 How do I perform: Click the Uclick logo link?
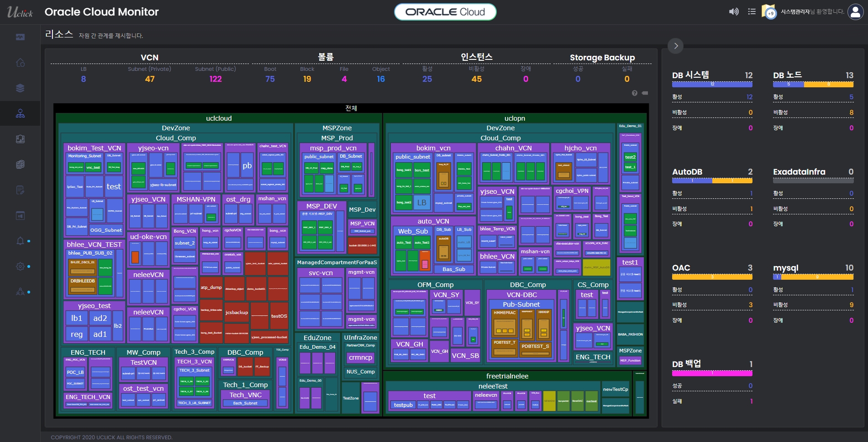20,12
